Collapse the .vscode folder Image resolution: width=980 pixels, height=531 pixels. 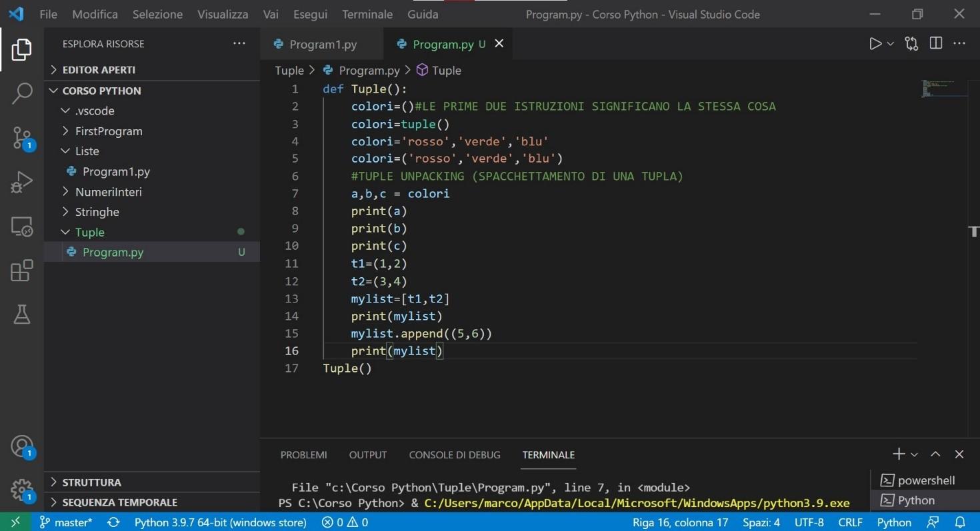click(x=152, y=111)
